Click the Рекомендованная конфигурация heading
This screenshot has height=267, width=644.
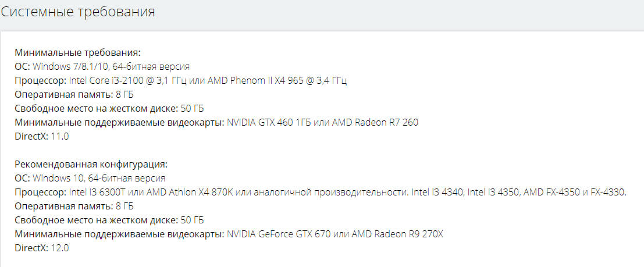(91, 164)
